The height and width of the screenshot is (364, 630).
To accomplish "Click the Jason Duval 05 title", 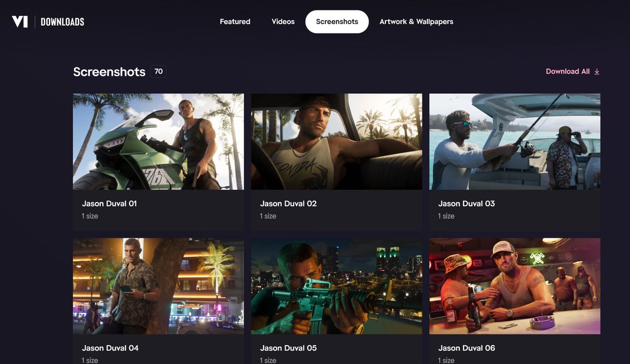I will (288, 348).
